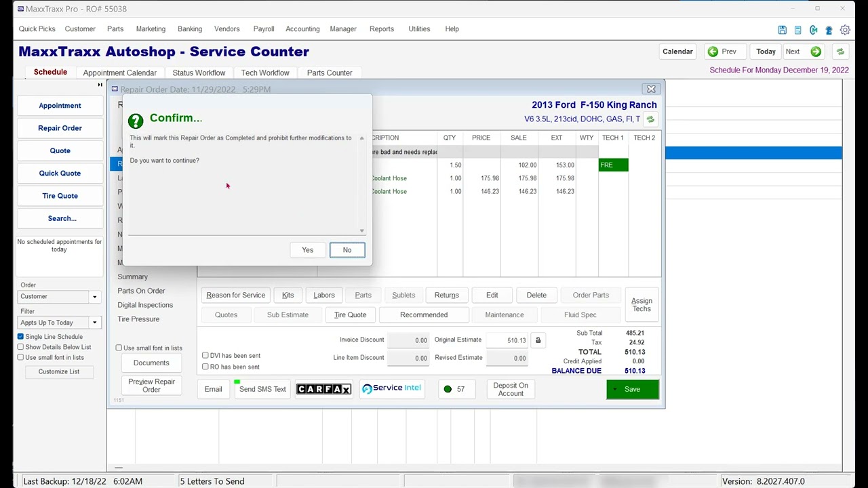Open the Accounting menu
The width and height of the screenshot is (868, 488).
(302, 29)
